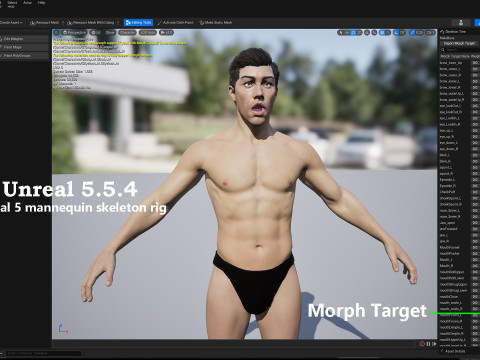Click the user account icon in toolbar

(x=461, y=22)
